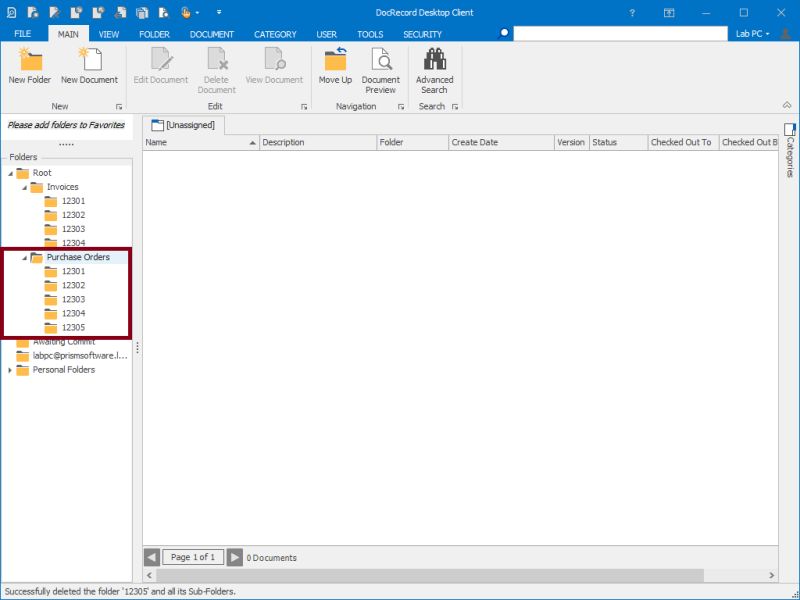Click the Root folder icon
Image resolution: width=800 pixels, height=600 pixels.
pyautogui.click(x=22, y=173)
